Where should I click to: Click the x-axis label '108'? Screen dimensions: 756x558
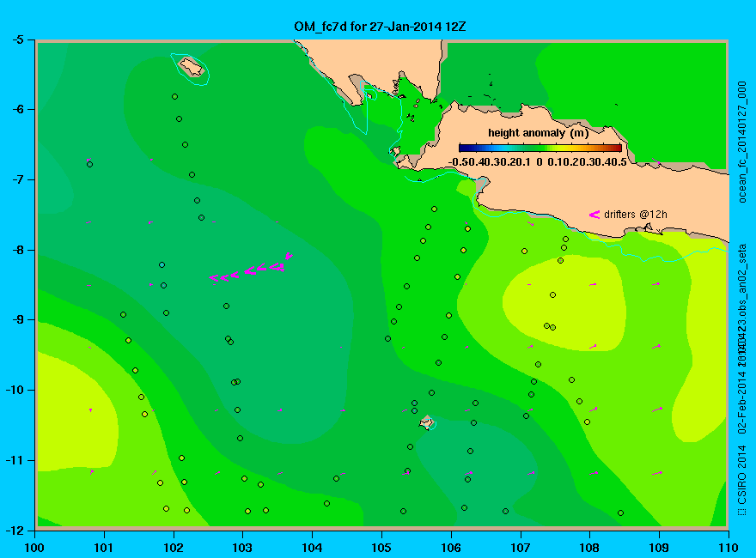(589, 548)
